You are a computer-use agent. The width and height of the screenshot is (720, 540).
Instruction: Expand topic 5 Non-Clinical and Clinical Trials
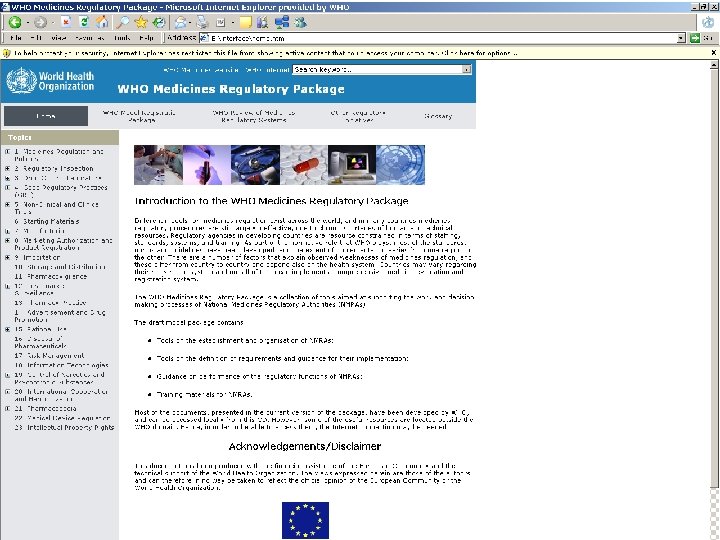tap(7, 205)
